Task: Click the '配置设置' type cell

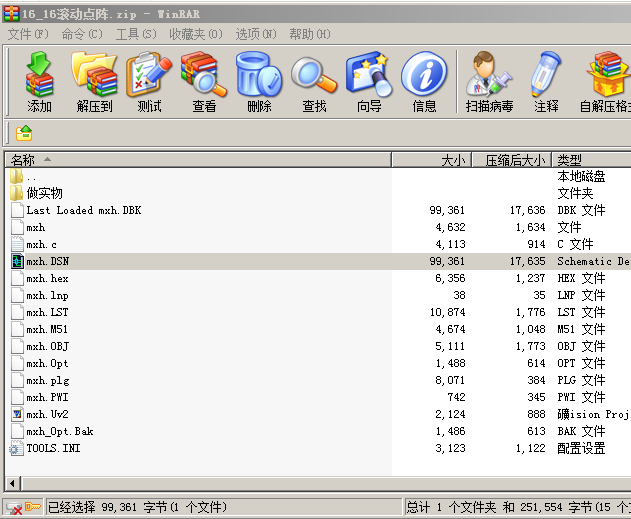Action: (581, 448)
